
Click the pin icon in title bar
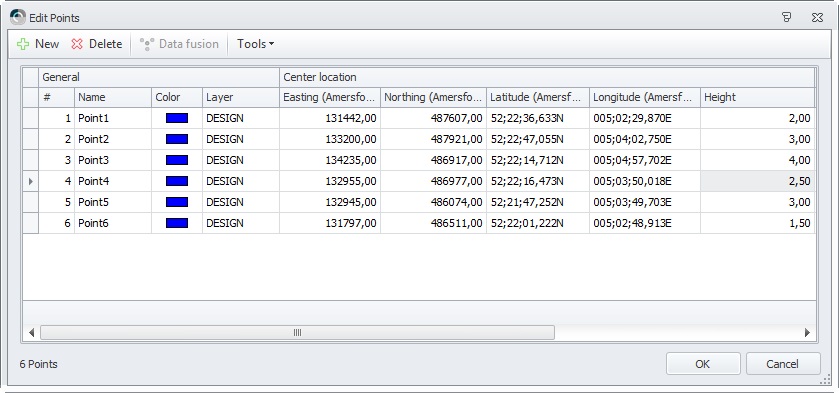[x=787, y=17]
